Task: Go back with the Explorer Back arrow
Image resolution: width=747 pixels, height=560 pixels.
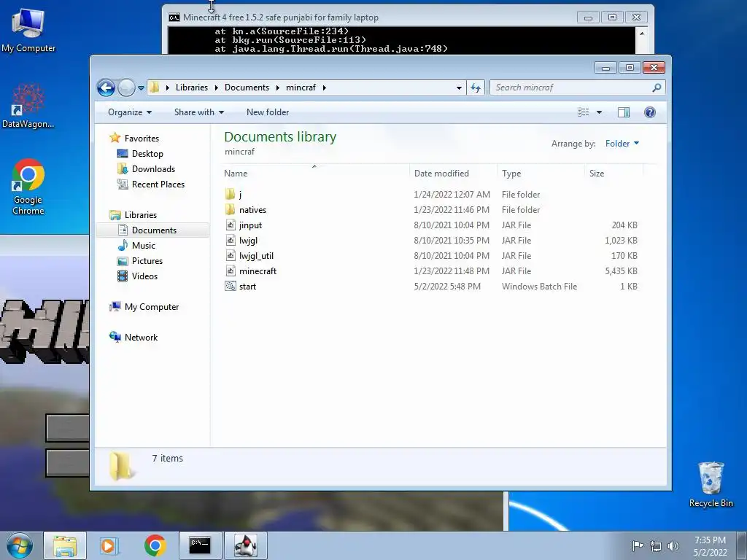Action: tap(106, 87)
